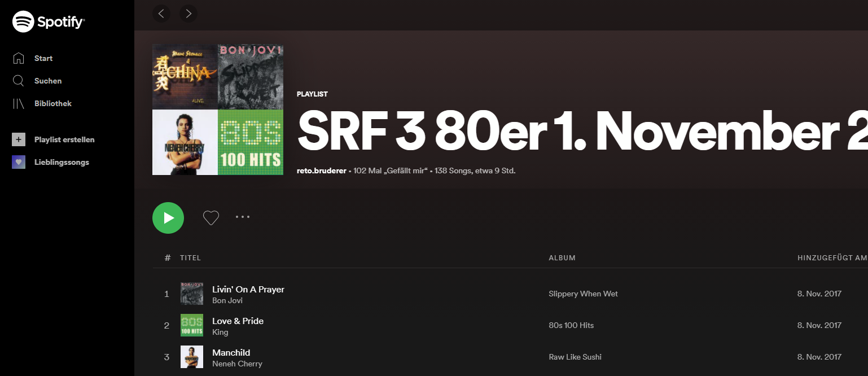Click the 102 Mal "Gefällt mir" text
The height and width of the screenshot is (376, 868).
coord(391,170)
